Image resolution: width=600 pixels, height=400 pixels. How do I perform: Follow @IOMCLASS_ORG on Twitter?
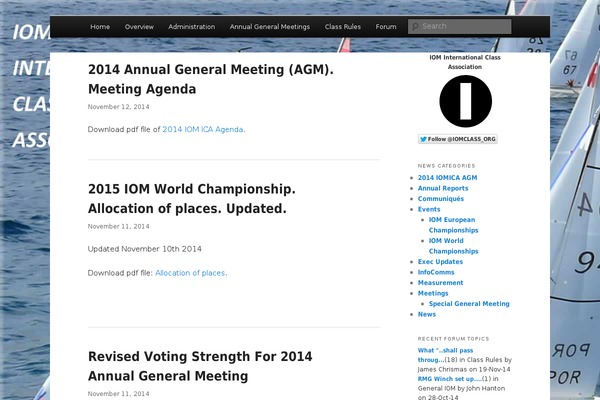458,139
